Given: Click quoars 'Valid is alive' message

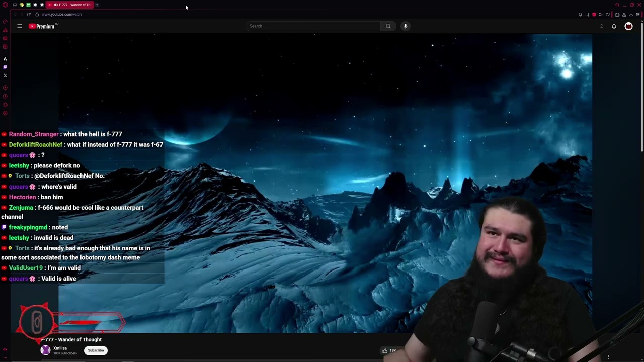Looking at the screenshot, I should 39,279.
